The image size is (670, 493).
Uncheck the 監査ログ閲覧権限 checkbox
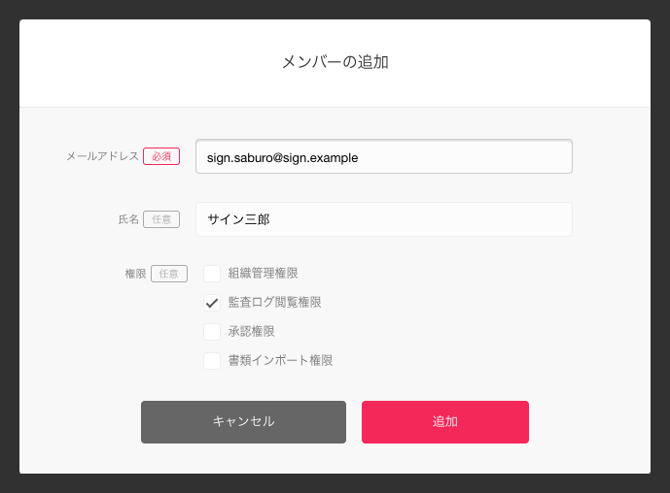point(212,302)
